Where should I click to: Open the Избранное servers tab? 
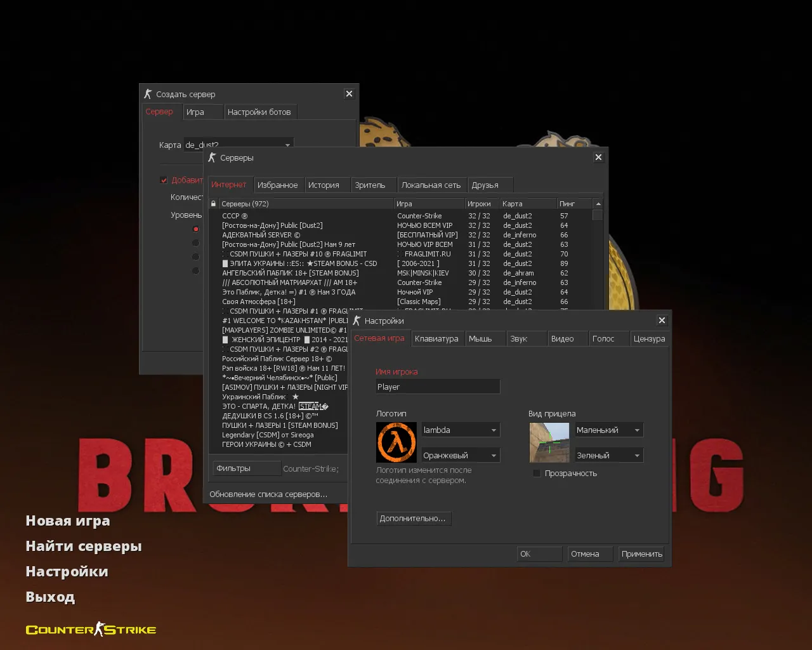[x=277, y=185]
